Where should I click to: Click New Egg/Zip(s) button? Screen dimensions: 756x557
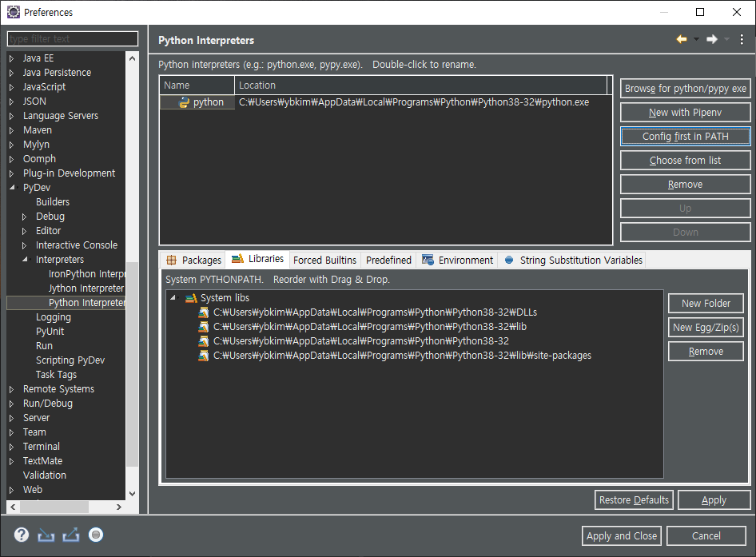point(706,328)
